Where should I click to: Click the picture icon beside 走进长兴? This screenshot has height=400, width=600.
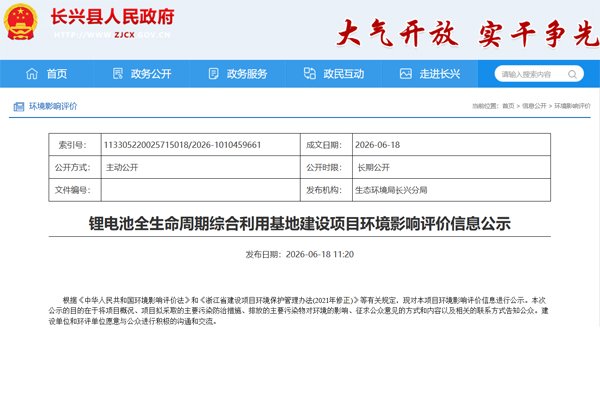pos(406,73)
